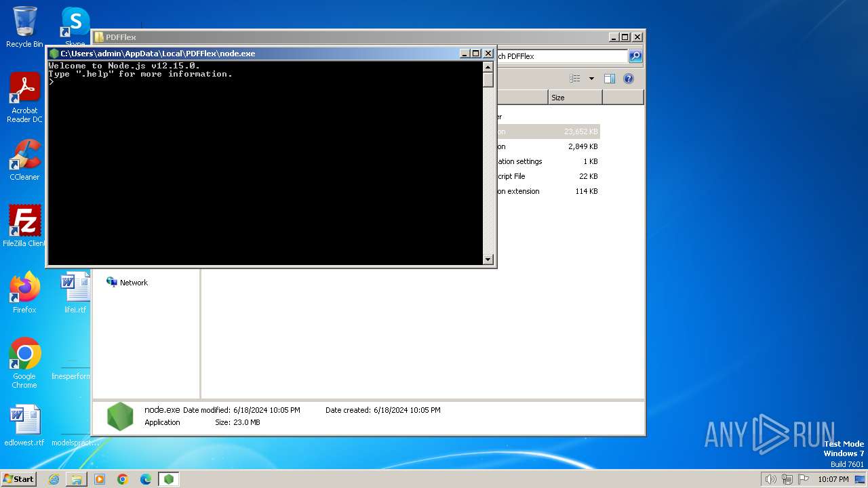
Task: Close the node.exe console window
Action: point(488,54)
